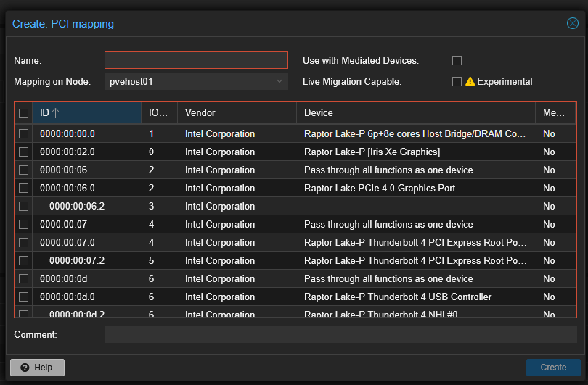Open the Help button
This screenshot has height=385, width=588.
pos(37,368)
